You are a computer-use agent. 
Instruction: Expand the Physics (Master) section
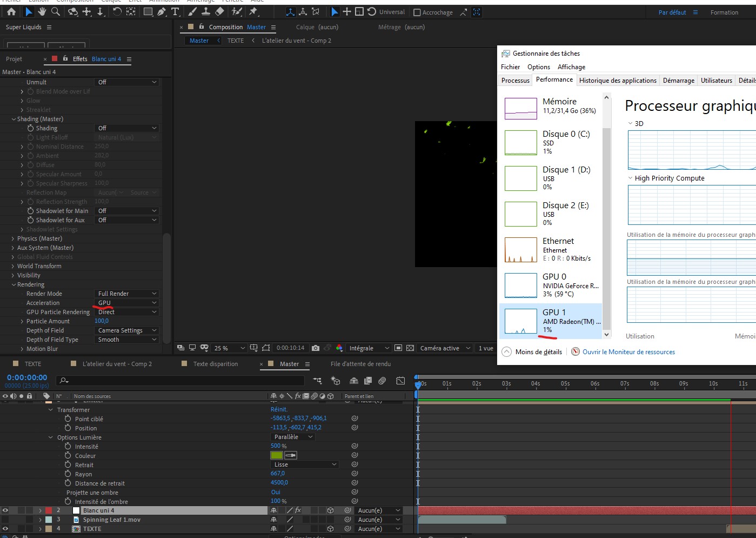(13, 238)
